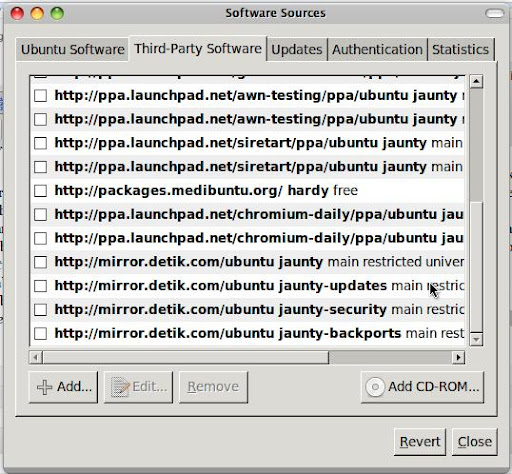Zoom window with the green button
Screen dimensions: 512x474
pos(57,13)
